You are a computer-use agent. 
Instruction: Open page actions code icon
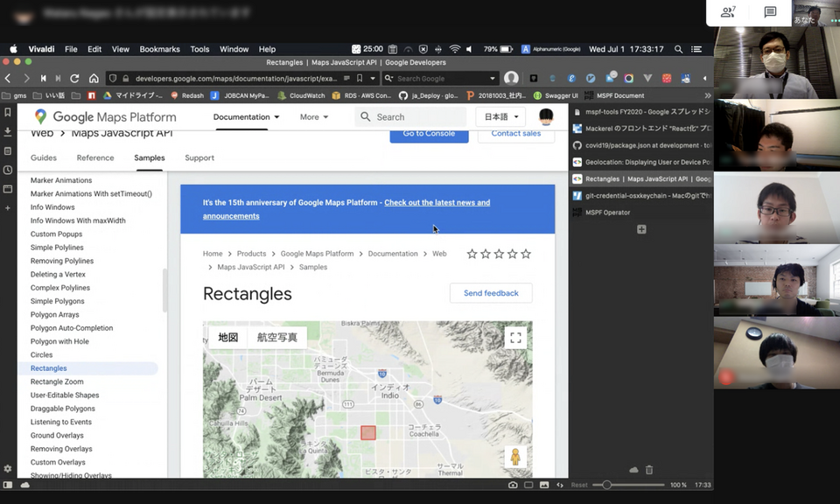pos(560,485)
